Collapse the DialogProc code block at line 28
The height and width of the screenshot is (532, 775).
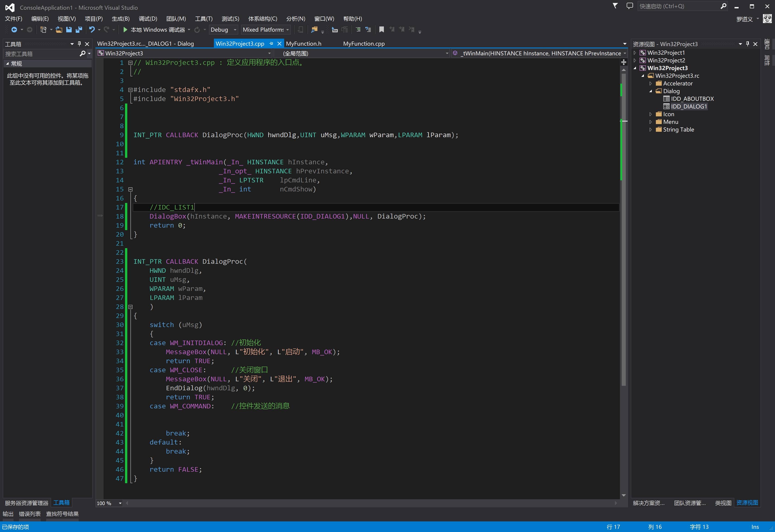[x=131, y=307]
